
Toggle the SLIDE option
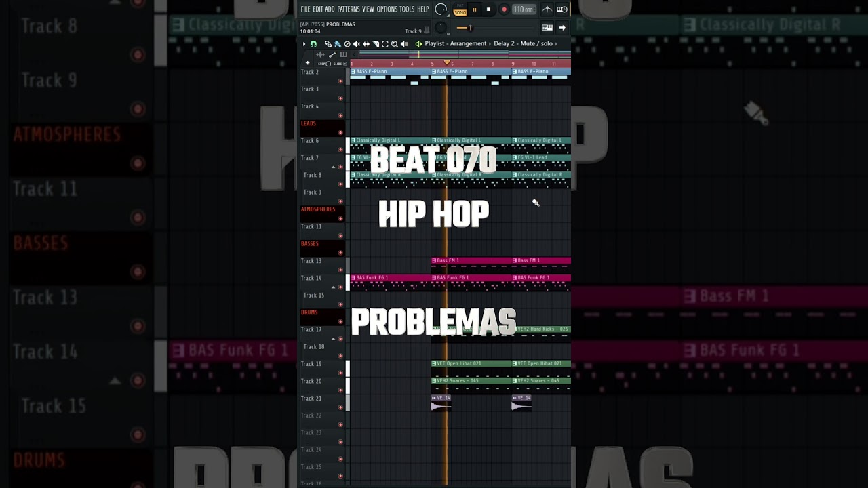[x=339, y=64]
